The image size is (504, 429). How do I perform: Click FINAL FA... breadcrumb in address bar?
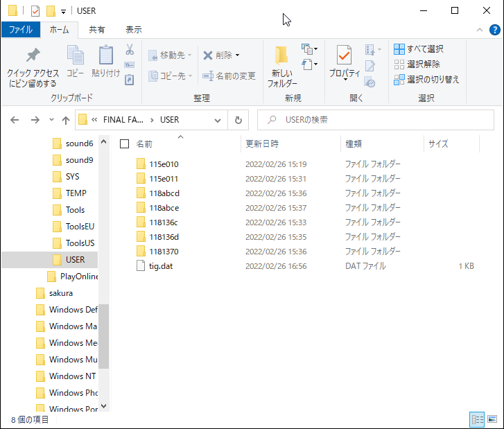(x=123, y=120)
